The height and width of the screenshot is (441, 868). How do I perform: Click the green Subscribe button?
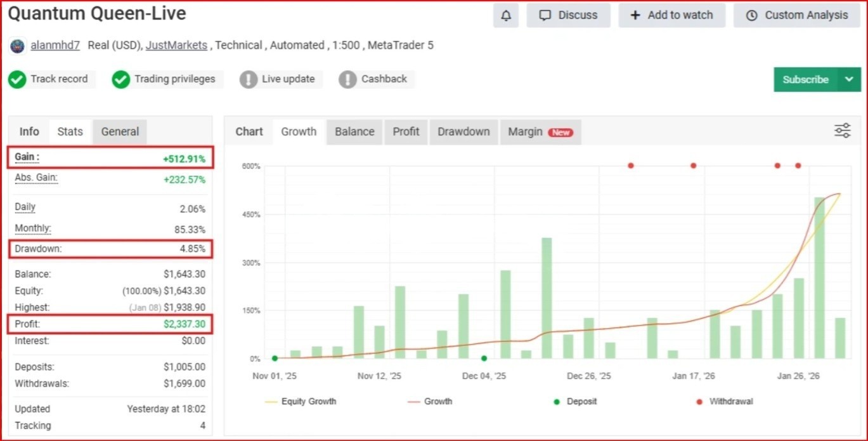click(805, 79)
